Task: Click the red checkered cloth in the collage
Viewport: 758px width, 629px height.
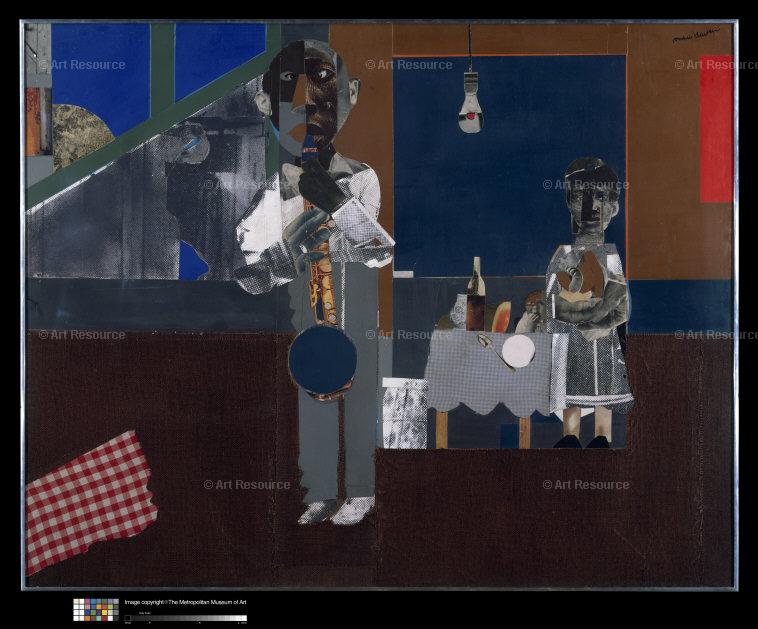Action: click(91, 502)
